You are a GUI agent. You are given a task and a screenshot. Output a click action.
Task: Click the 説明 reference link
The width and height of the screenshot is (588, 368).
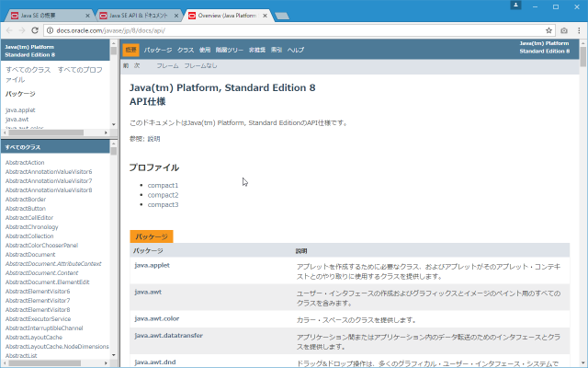153,139
